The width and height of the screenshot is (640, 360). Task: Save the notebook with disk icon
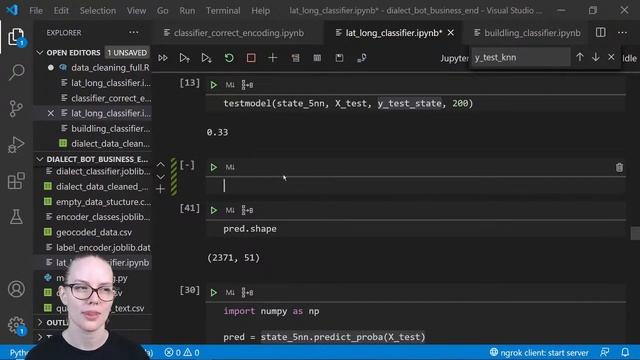pos(339,58)
